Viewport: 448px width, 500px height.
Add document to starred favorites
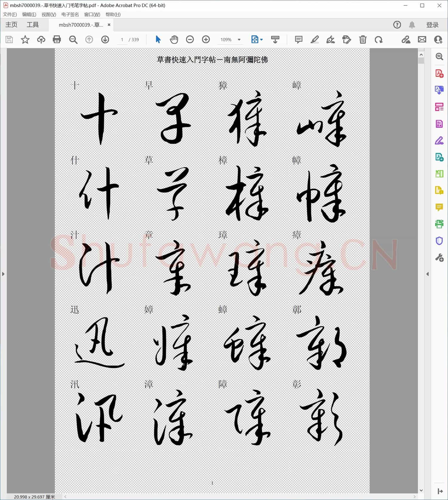pyautogui.click(x=25, y=39)
